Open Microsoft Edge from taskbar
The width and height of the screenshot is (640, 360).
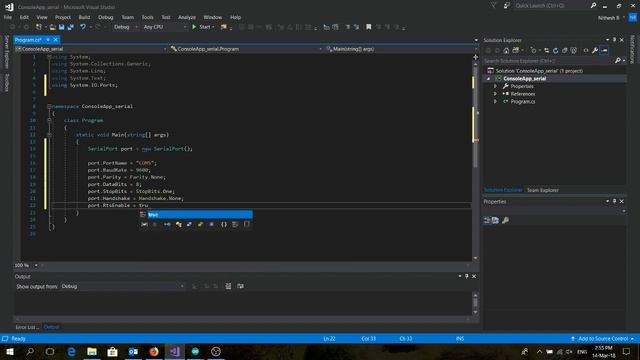click(71, 351)
